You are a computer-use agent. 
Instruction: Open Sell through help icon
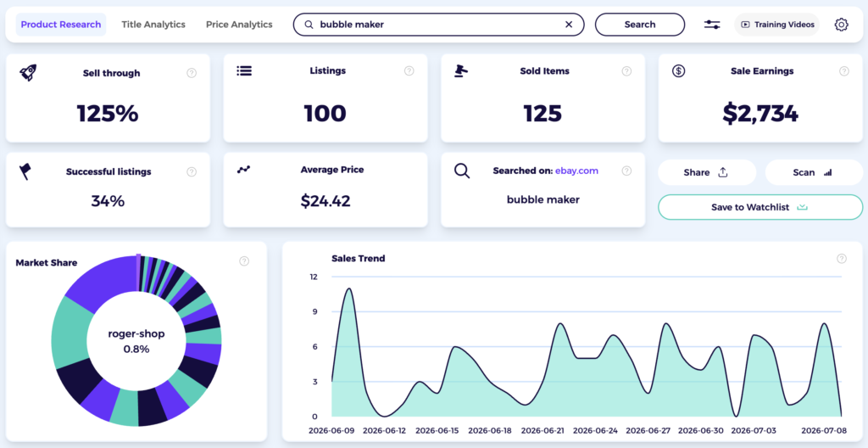click(x=192, y=73)
